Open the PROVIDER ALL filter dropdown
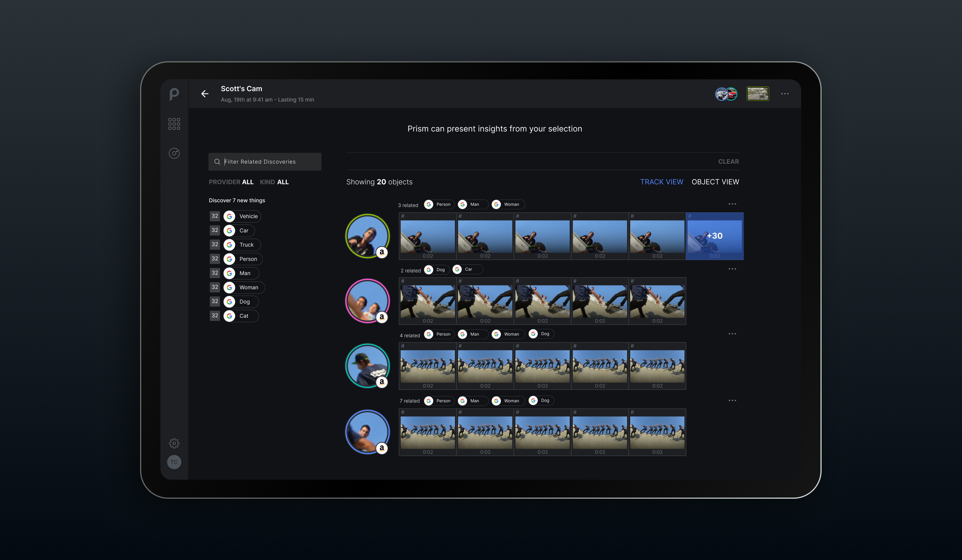The image size is (962, 560). click(x=231, y=182)
